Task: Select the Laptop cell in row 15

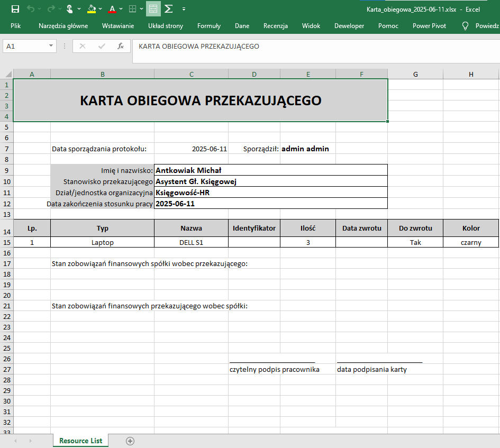Action: tap(102, 242)
